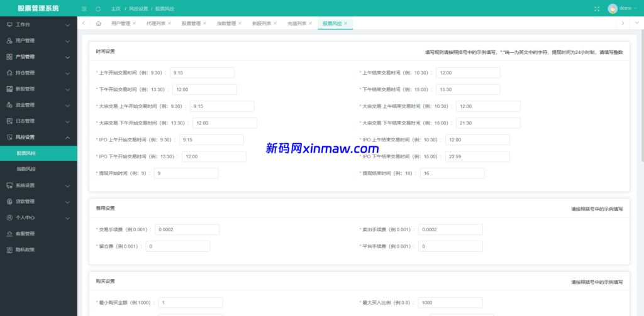The height and width of the screenshot is (316, 644).
Task: Open 指数风控 in the sidebar
Action: pyautogui.click(x=26, y=169)
